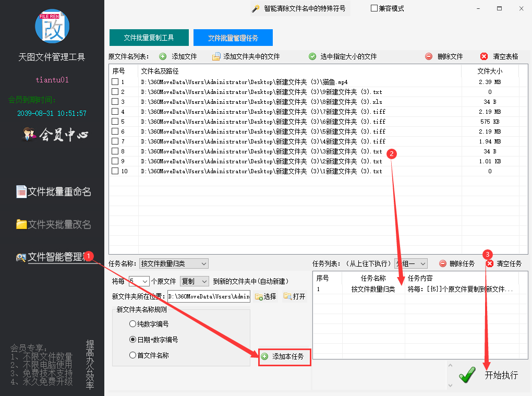Click the document icon next to 文件批量重命名
The image size is (532, 396).
(x=21, y=191)
